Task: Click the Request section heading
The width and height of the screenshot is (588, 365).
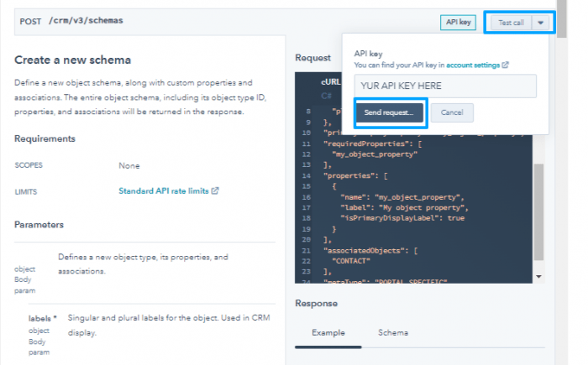Action: pos(312,58)
